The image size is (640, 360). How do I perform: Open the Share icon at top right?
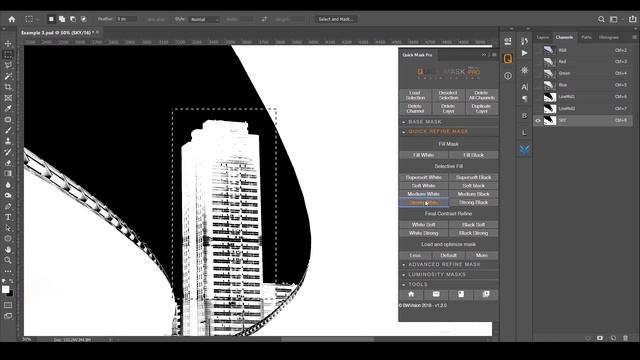click(x=632, y=19)
